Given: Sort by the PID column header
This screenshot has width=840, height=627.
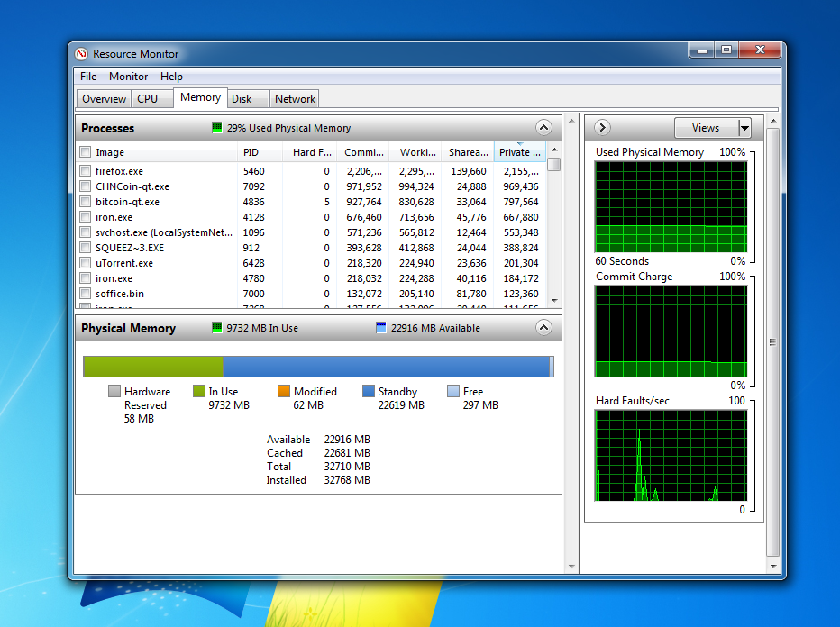Looking at the screenshot, I should (260, 152).
